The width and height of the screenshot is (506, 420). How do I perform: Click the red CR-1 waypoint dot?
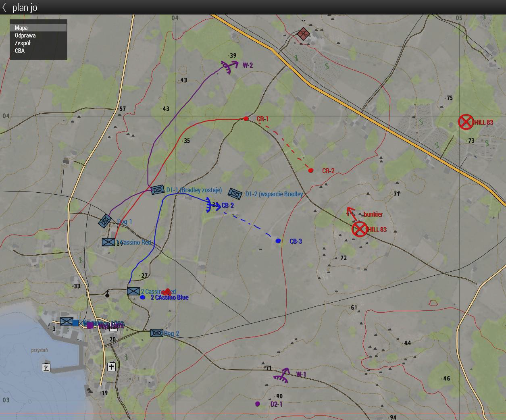[x=246, y=119]
